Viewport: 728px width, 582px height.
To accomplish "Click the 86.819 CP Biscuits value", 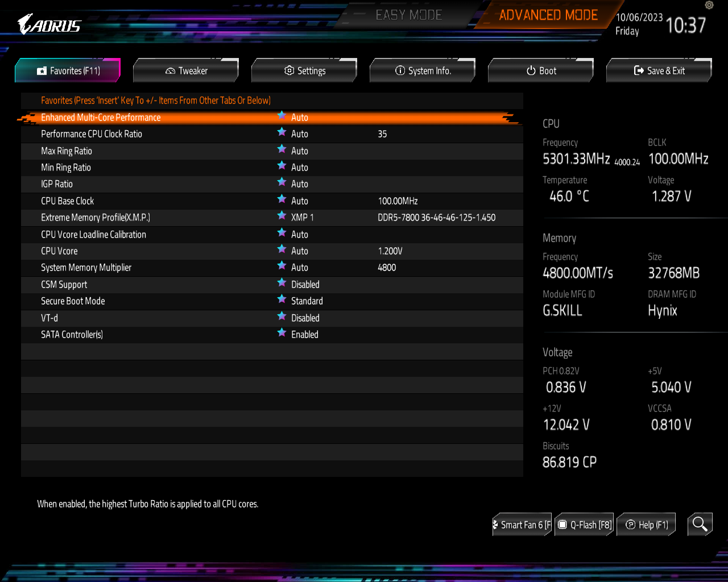I will pos(569,463).
